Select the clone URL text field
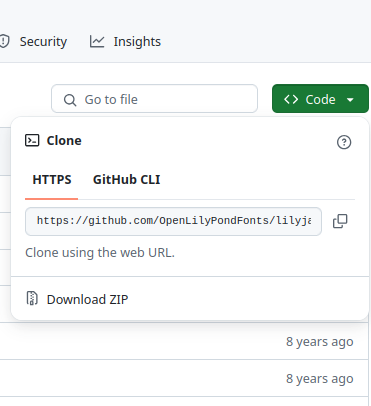The width and height of the screenshot is (371, 406). (173, 221)
